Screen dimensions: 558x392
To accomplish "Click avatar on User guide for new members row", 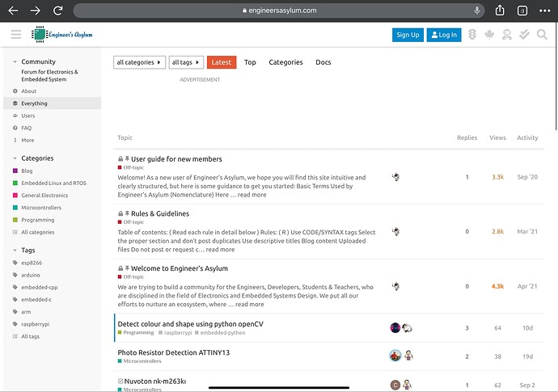I will tap(395, 177).
